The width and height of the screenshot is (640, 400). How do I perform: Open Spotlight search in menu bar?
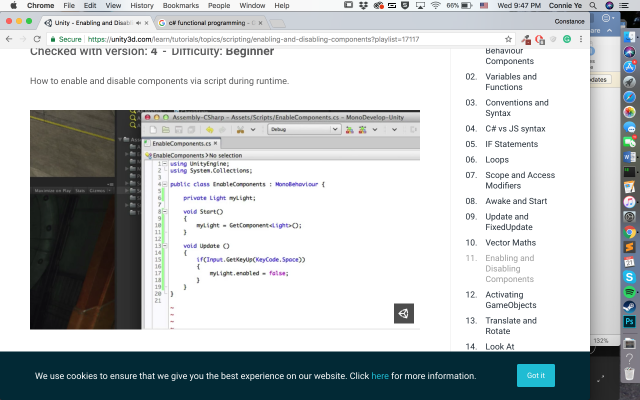coord(593,5)
